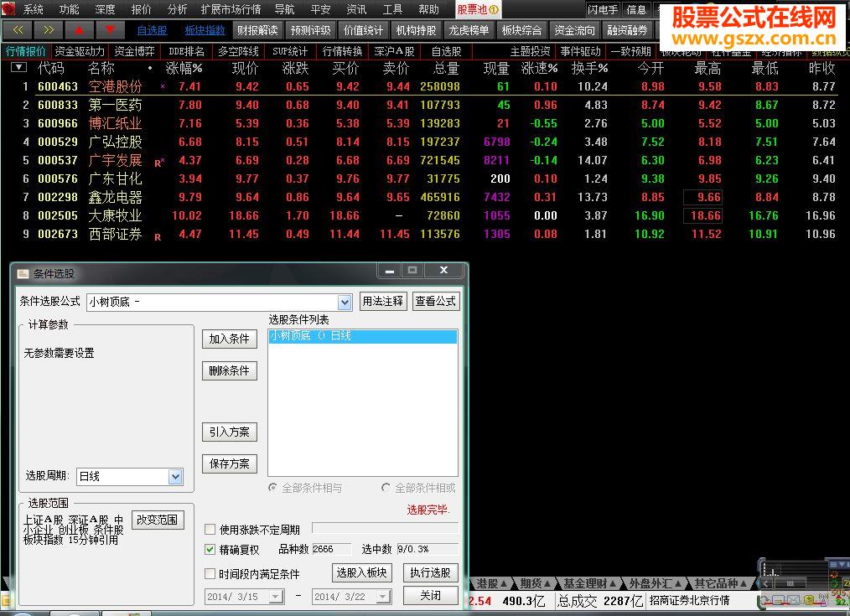This screenshot has width=850, height=616.
Task: Click the 闪电手 button
Action: point(603,9)
